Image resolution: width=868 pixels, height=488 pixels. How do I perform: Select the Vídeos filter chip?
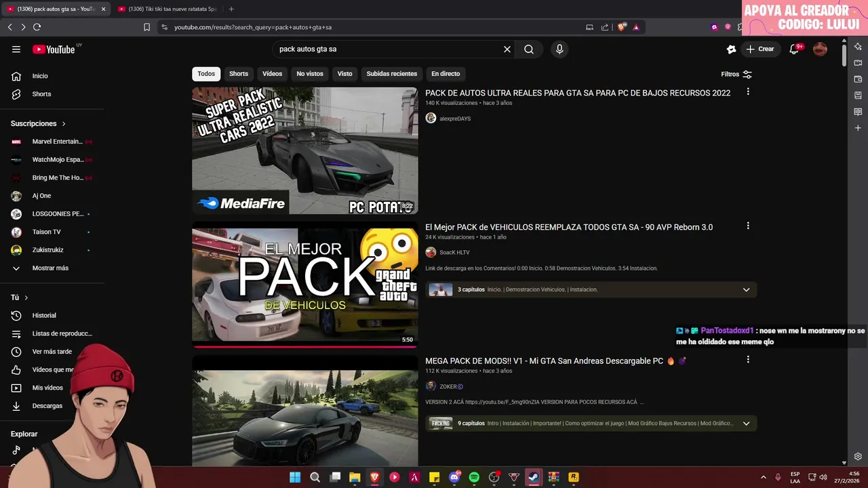coord(272,74)
